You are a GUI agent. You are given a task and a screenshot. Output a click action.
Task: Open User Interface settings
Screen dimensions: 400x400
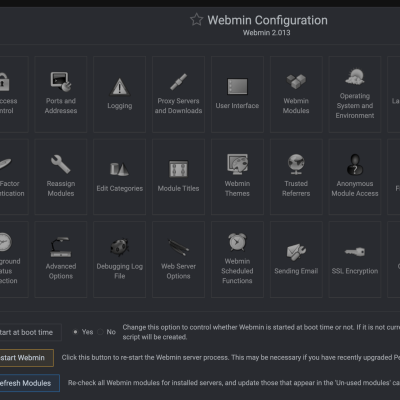[237, 94]
